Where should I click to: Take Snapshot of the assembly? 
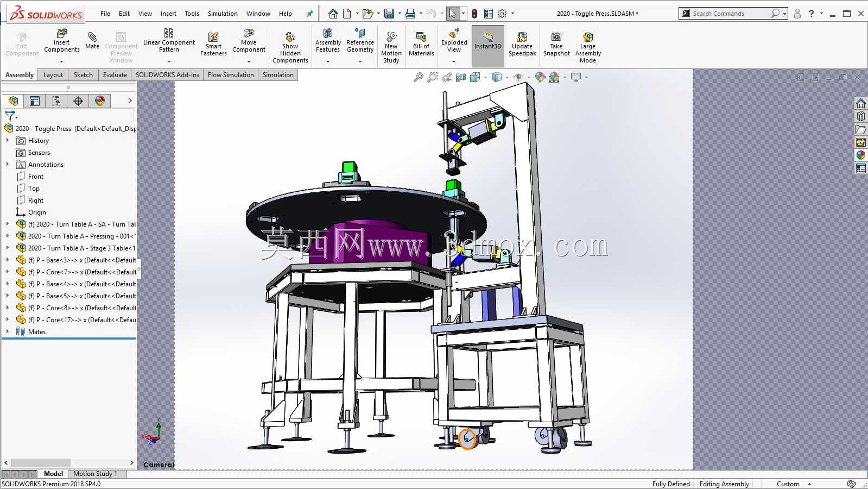point(556,43)
